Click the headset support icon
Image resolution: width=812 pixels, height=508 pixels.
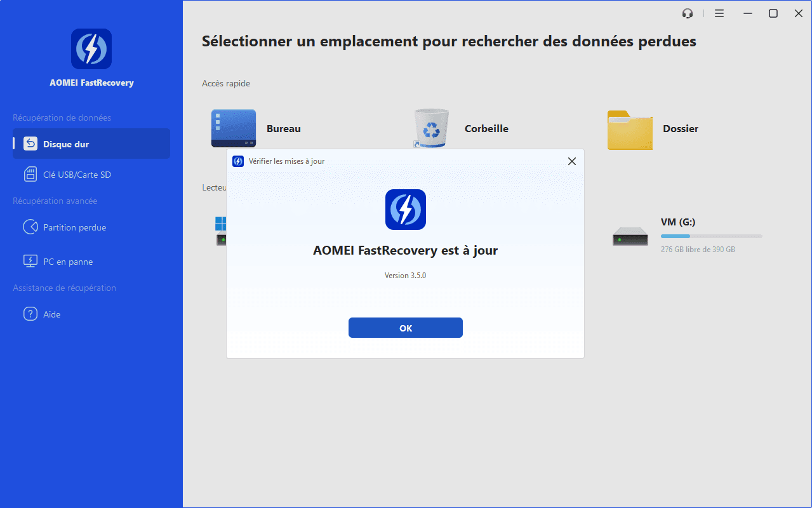(687, 13)
